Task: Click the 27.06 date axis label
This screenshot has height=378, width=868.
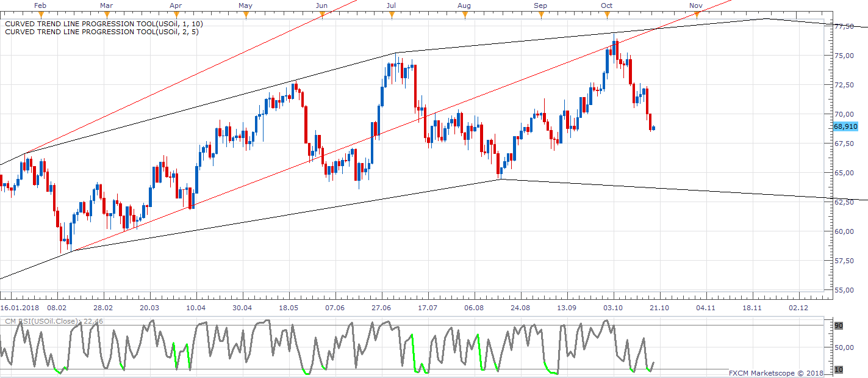Action: 381,308
